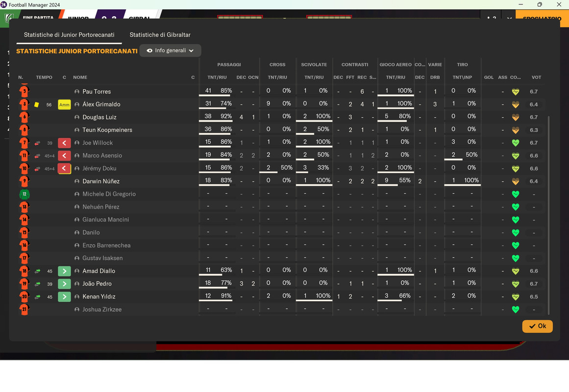Click Pau Torres's 6.7 rating
The width and height of the screenshot is (569, 392).
point(533,92)
